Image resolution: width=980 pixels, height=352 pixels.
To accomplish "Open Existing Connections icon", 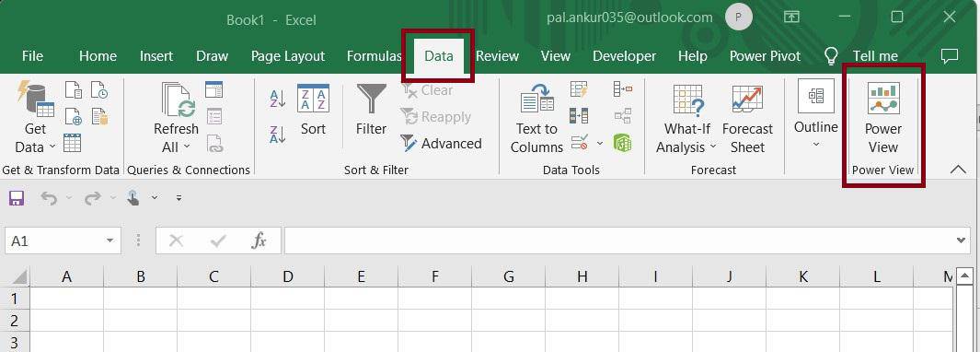I will [99, 117].
